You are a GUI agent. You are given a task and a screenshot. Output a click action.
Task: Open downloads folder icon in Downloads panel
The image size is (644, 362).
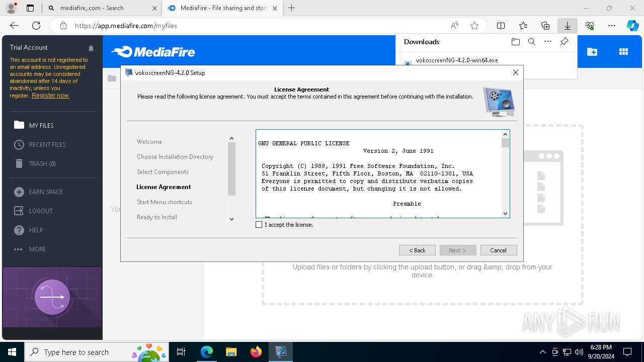515,42
